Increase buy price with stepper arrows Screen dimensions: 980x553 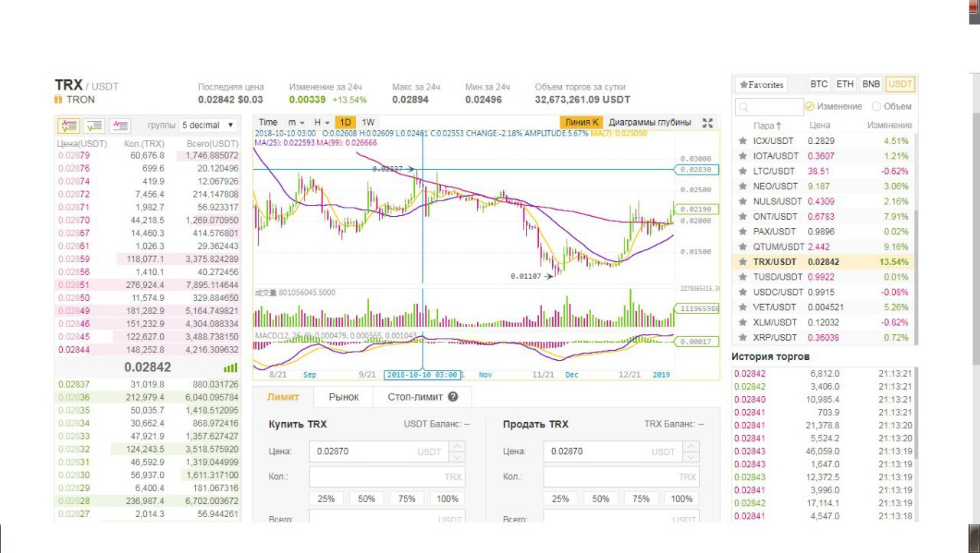coord(456,447)
